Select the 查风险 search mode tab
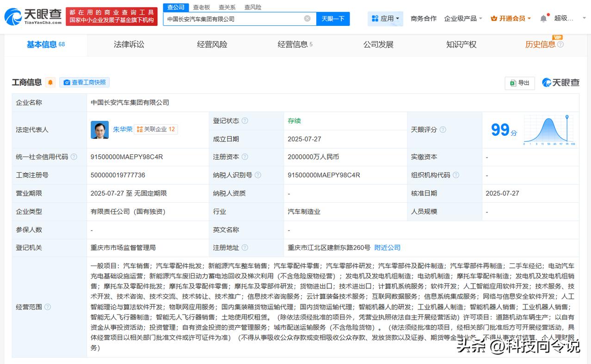The image size is (591, 364). coord(253,7)
